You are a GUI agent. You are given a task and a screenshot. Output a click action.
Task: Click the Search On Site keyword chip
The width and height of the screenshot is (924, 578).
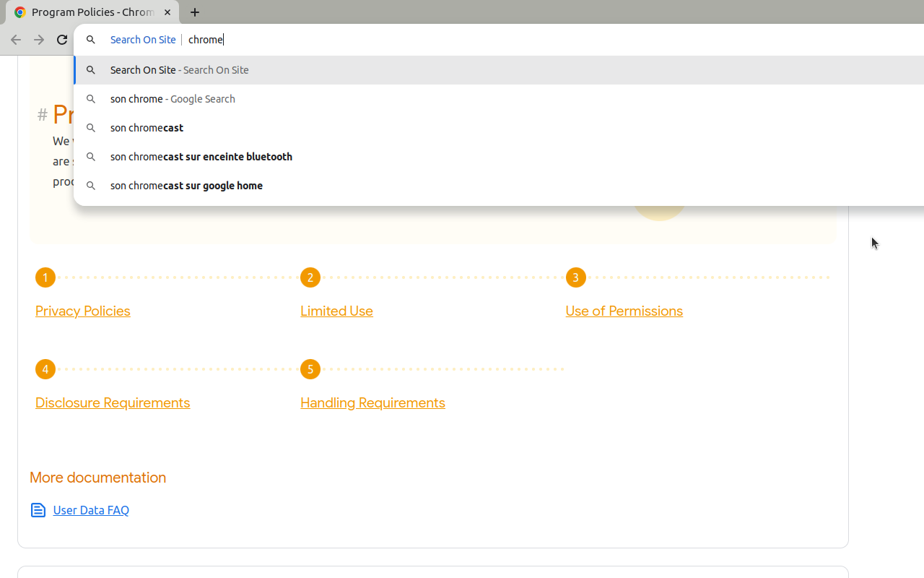[143, 40]
